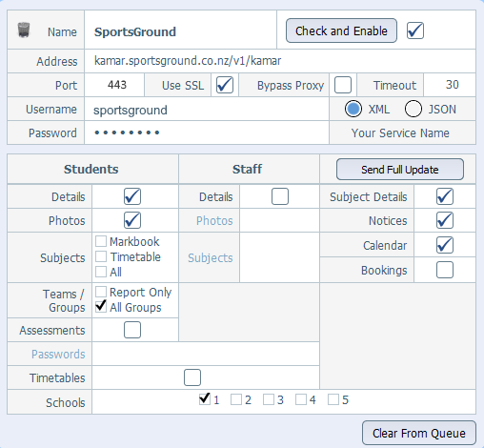Screen dimensions: 484x448
Task: Enable the Markbook subjects checkbox
Action: coord(101,241)
